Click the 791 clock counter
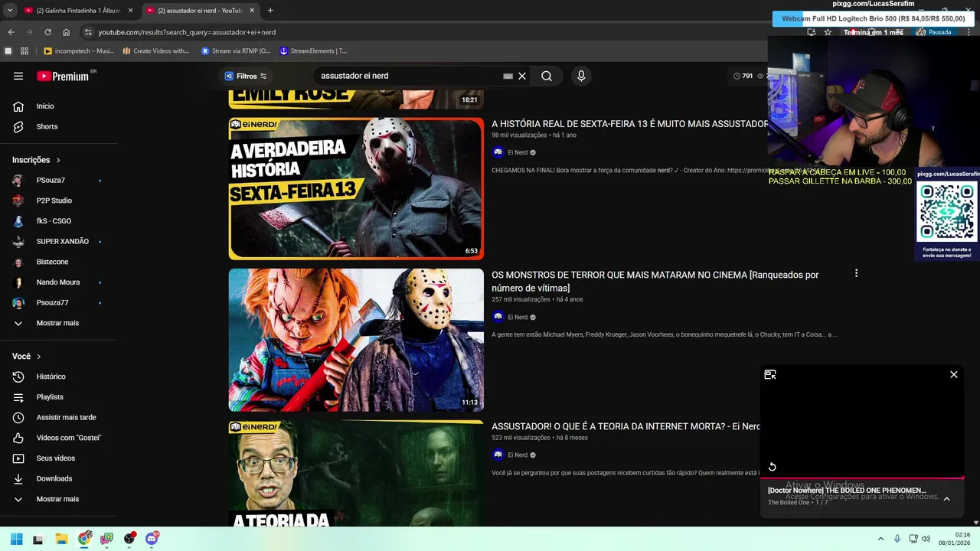Viewport: 980px width, 551px height. [743, 76]
